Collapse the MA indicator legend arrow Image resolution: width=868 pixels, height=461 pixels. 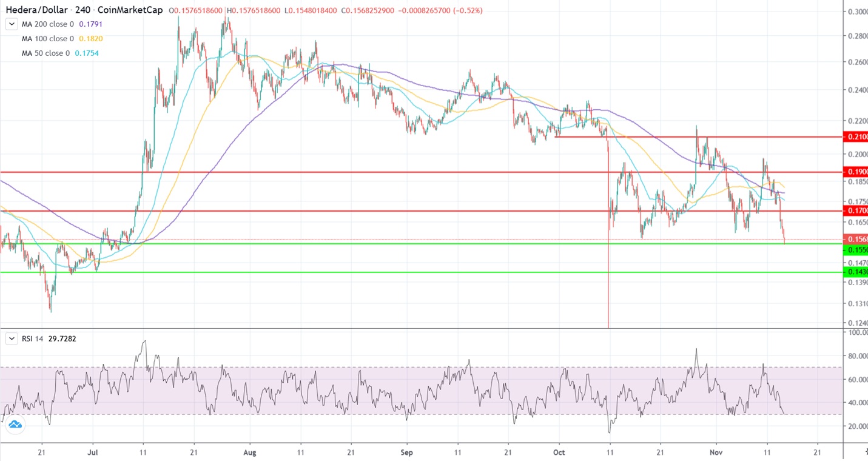(x=12, y=24)
